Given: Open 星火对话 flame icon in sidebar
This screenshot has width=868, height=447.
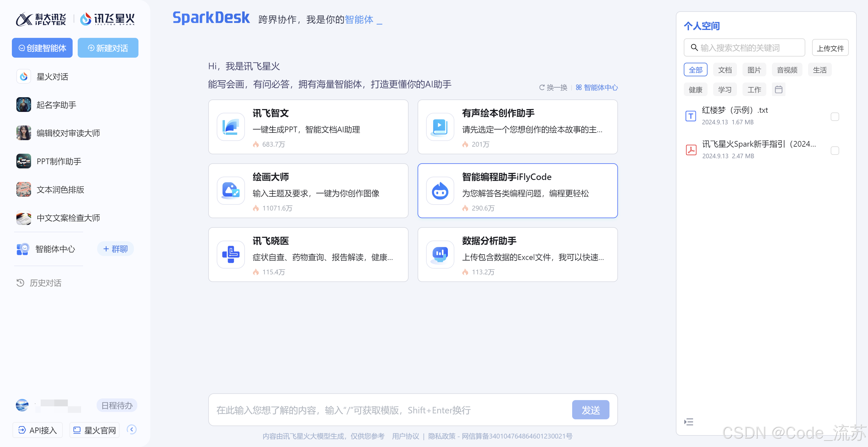Looking at the screenshot, I should (x=23, y=77).
